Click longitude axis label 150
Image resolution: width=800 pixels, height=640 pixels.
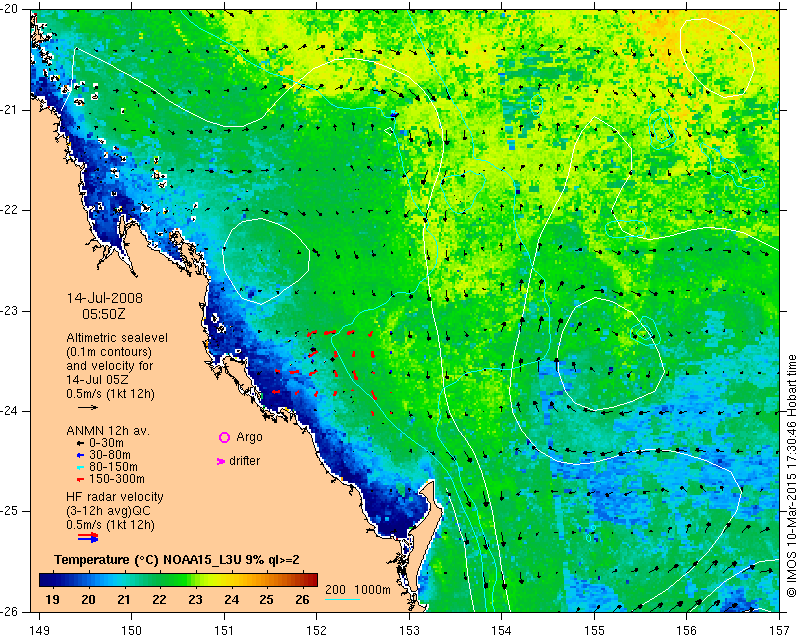point(132,631)
